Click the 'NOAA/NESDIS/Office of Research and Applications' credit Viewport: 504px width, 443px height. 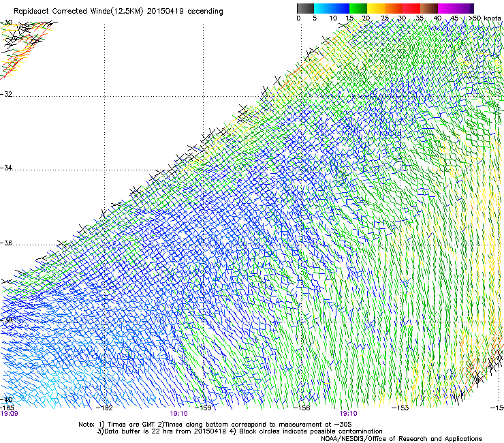(401, 439)
